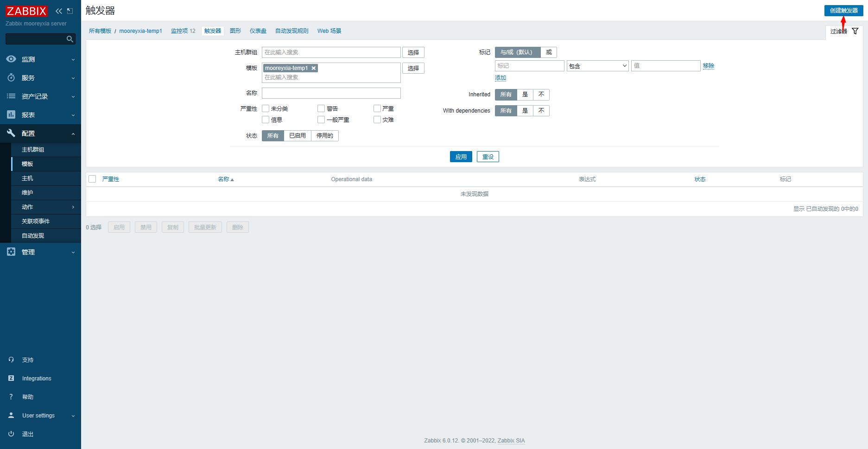Toggle the sidebar kiosk/hide icon
Image resolution: width=868 pixels, height=449 pixels.
coord(70,11)
